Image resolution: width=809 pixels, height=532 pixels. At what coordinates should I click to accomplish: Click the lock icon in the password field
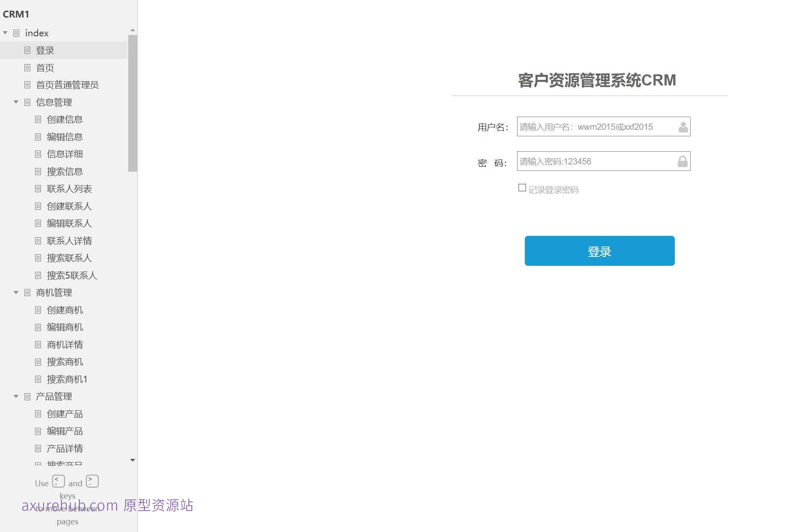pos(682,161)
